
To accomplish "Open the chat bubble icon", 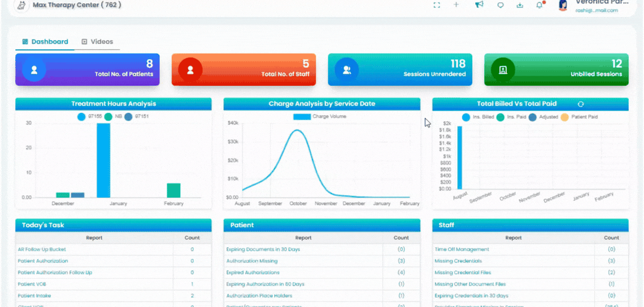I will pos(501,5).
